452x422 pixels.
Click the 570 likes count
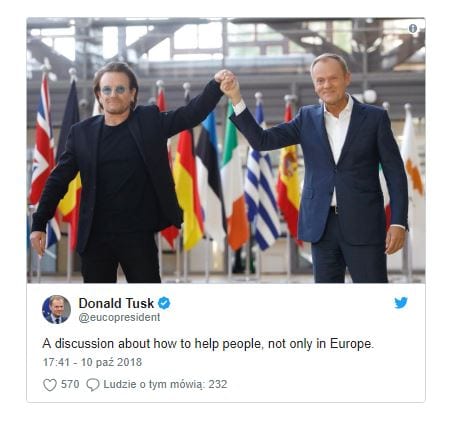coord(70,384)
